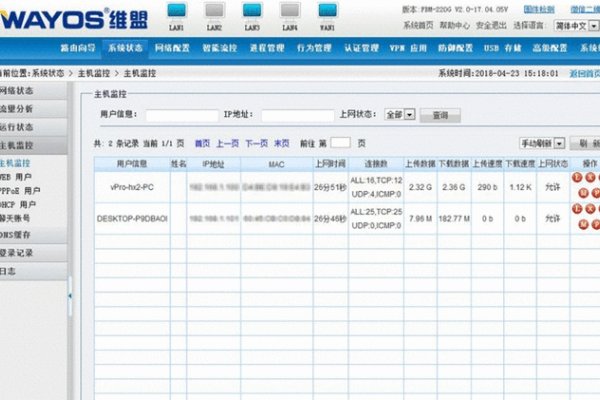
Task: Click the red L icon for DESKTOP-P9DBAOI
Action: point(577,209)
